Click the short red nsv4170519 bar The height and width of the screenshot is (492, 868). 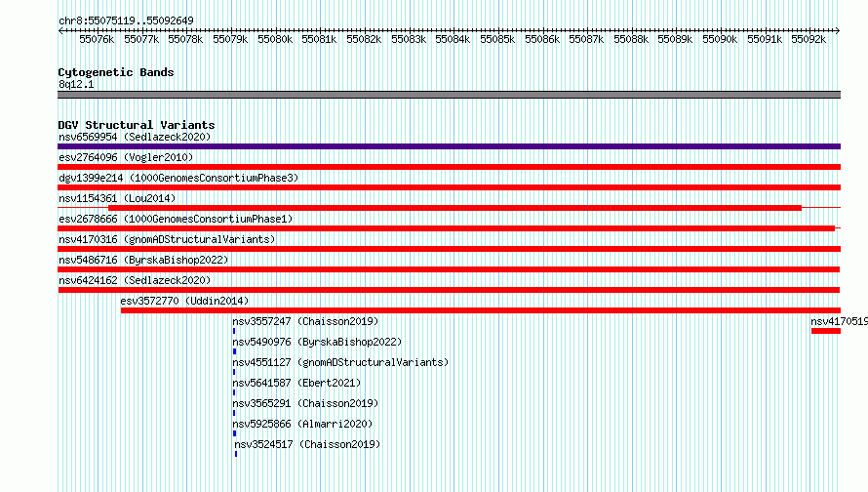coord(826,331)
